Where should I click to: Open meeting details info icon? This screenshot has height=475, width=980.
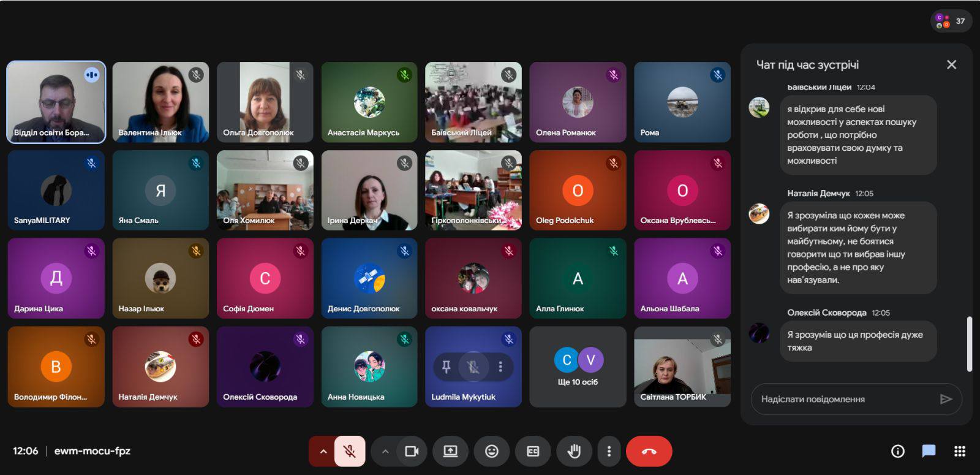click(x=897, y=452)
